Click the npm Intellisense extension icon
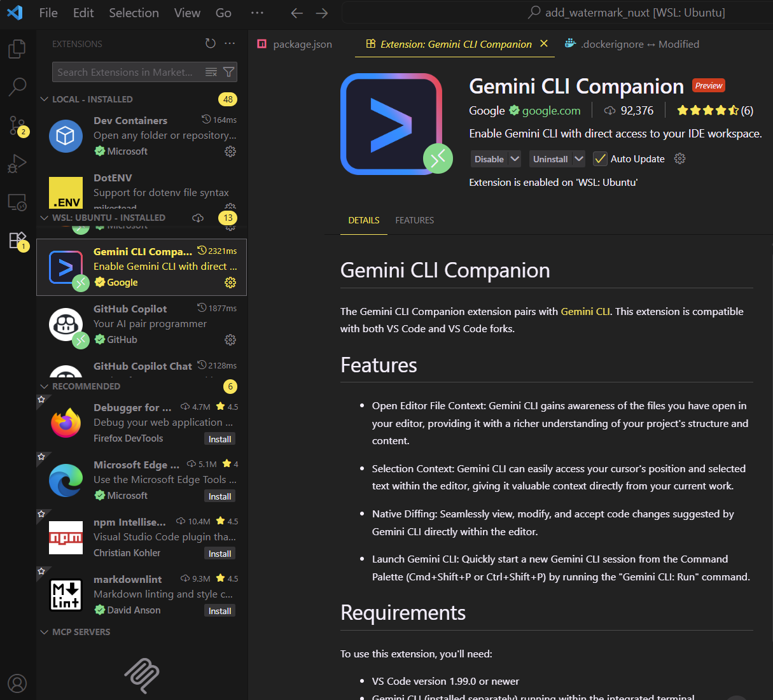Image resolution: width=773 pixels, height=700 pixels. 66,538
